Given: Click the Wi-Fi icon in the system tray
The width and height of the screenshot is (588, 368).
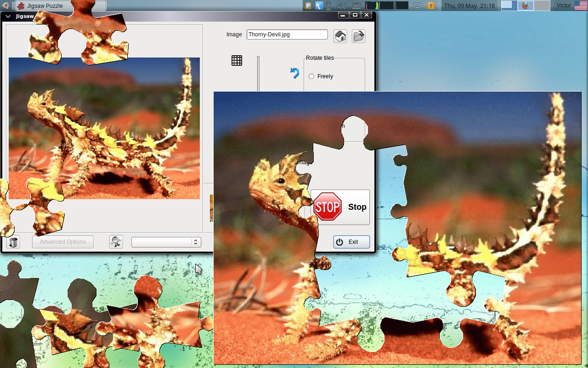Looking at the screenshot, I should tap(416, 6).
